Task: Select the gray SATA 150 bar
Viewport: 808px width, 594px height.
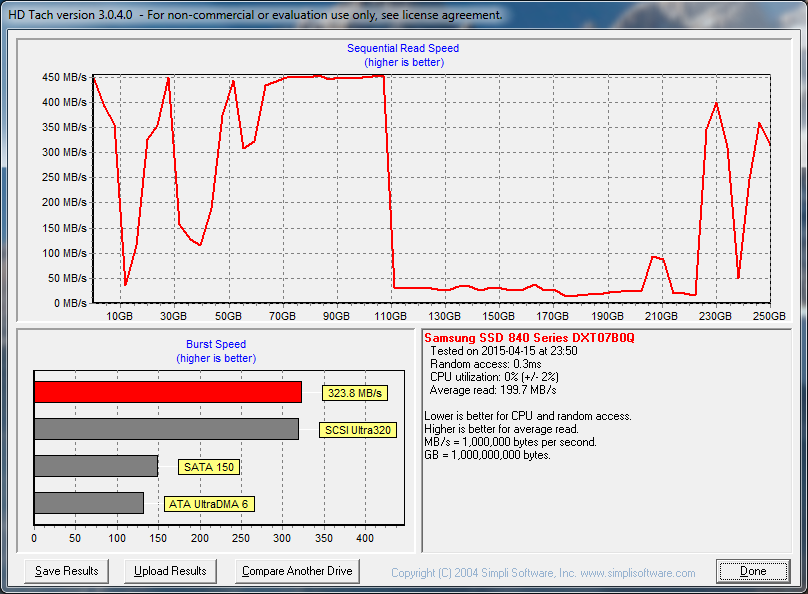Action: [96, 466]
